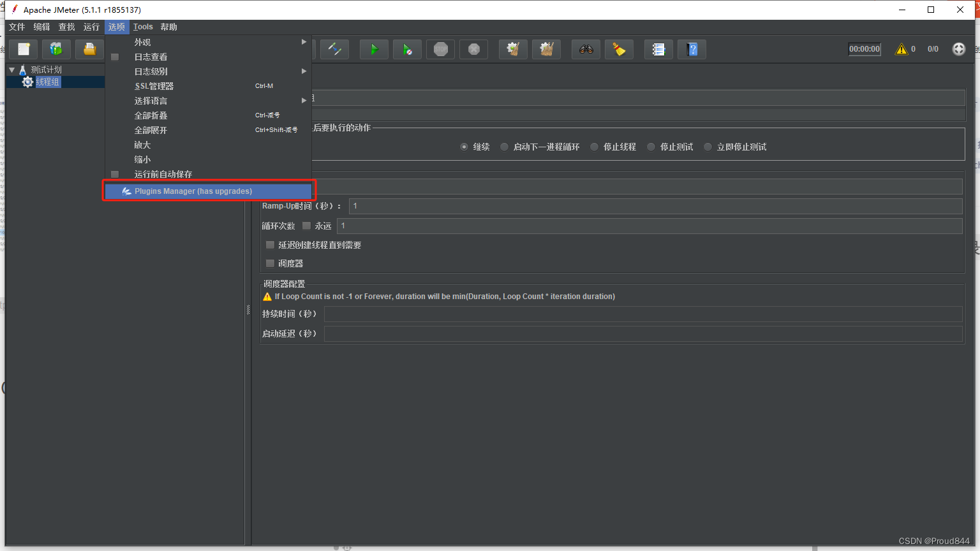Open the 帮助 menu
980x551 pixels.
169,27
